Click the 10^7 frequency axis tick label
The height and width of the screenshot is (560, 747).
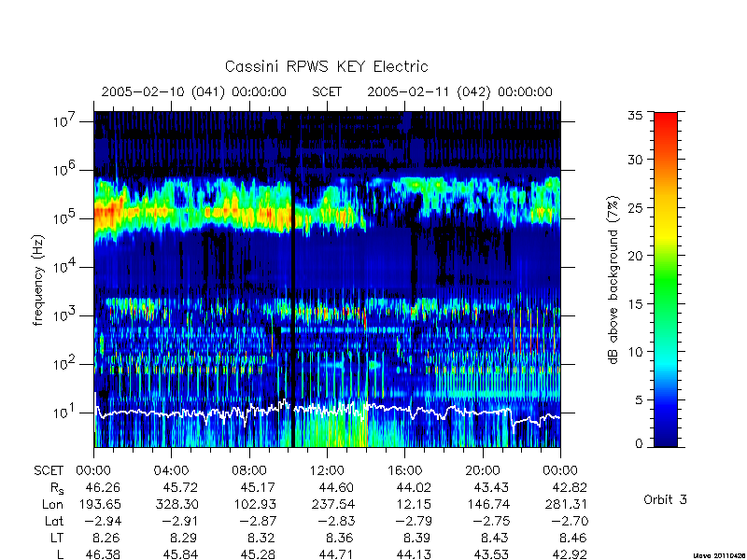click(63, 120)
